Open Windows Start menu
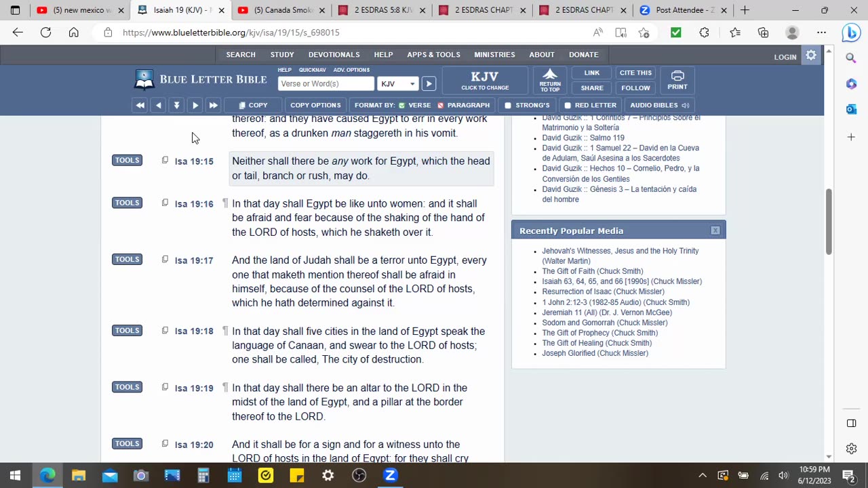This screenshot has width=868, height=488. point(15,476)
